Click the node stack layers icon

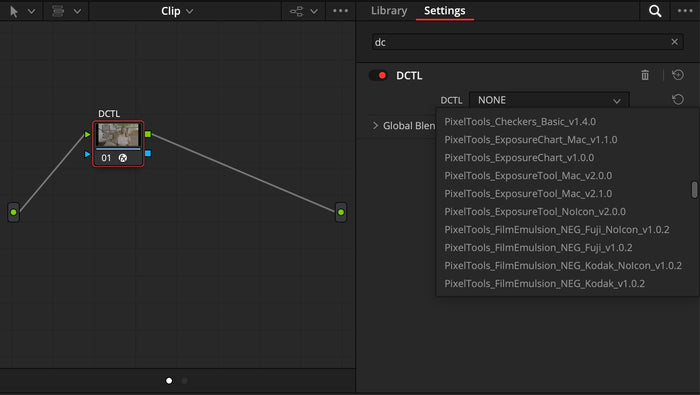(58, 11)
